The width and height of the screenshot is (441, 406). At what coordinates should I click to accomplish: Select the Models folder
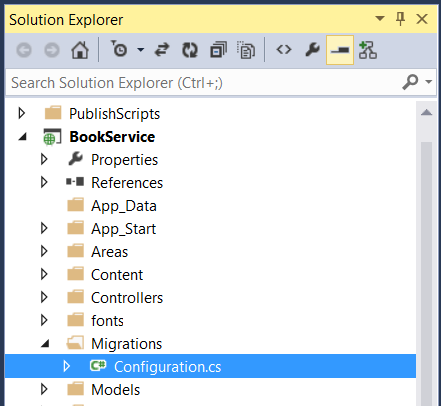115,390
